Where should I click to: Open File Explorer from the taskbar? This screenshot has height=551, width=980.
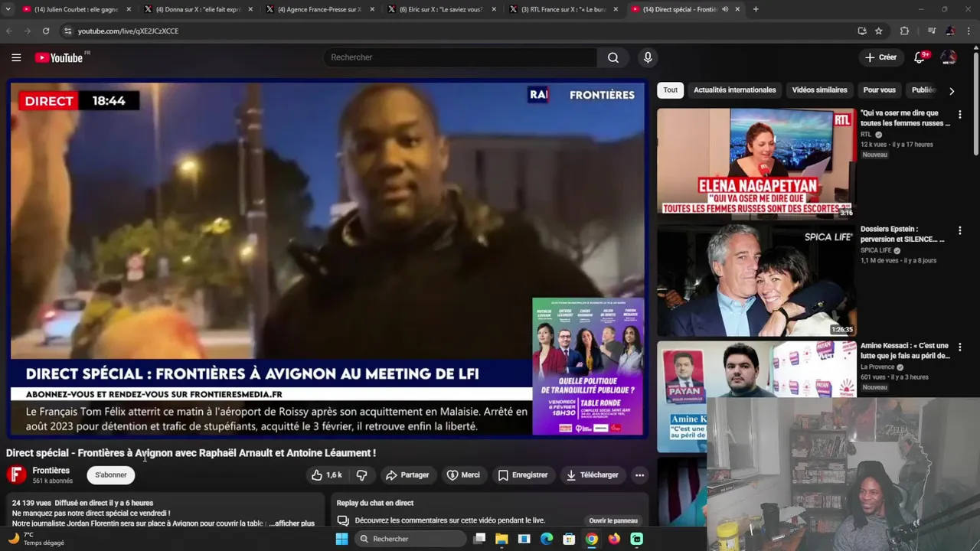click(x=501, y=539)
